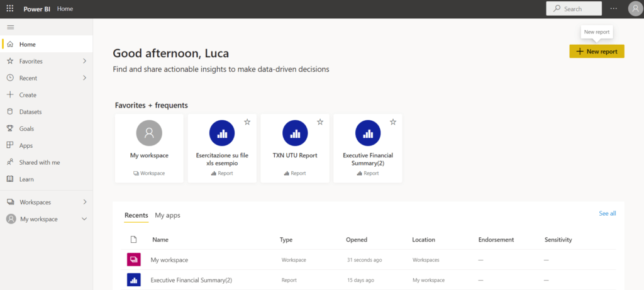Open the app launcher waffle icon
644x290 pixels.
coord(10,9)
